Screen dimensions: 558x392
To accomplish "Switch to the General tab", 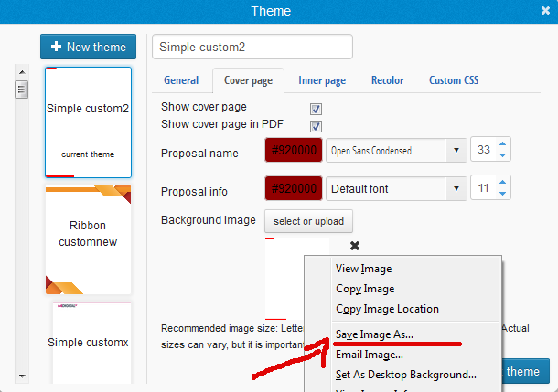I will click(x=180, y=80).
